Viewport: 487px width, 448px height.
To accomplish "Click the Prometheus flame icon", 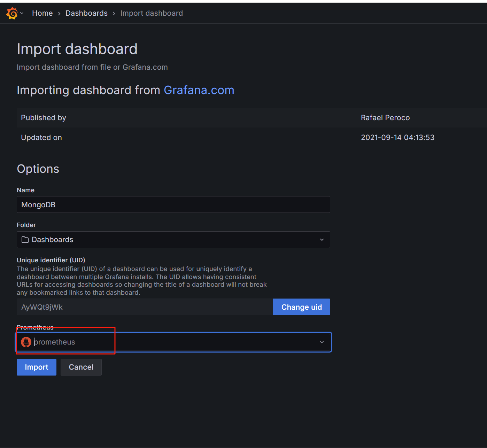I will 26,342.
